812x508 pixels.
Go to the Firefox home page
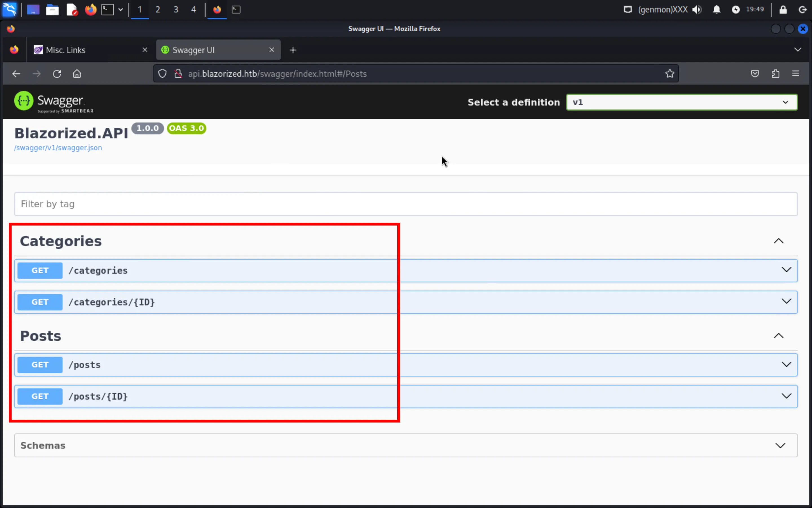pyautogui.click(x=77, y=74)
